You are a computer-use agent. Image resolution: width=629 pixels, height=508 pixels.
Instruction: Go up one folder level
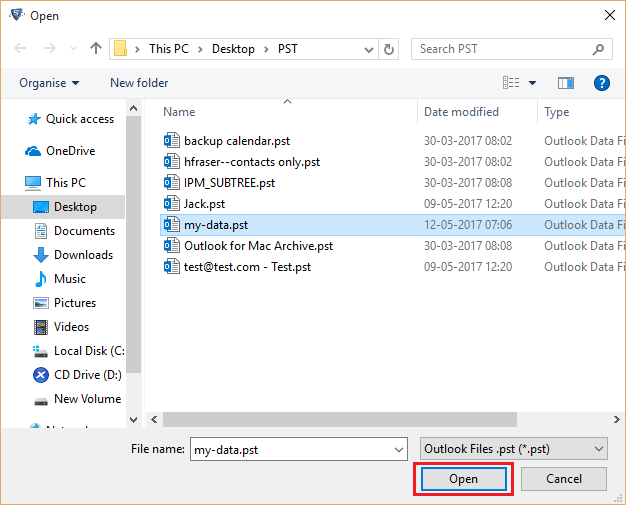click(x=96, y=49)
